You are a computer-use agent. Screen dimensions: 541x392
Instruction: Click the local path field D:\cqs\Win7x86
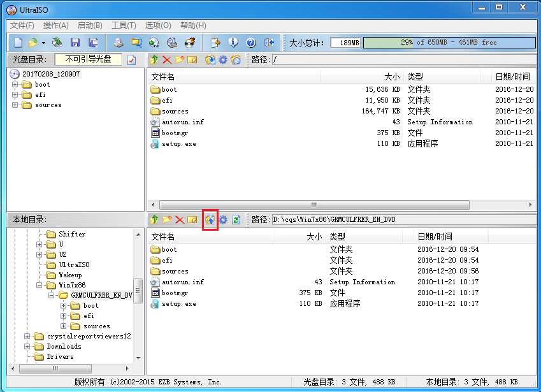[x=404, y=219]
